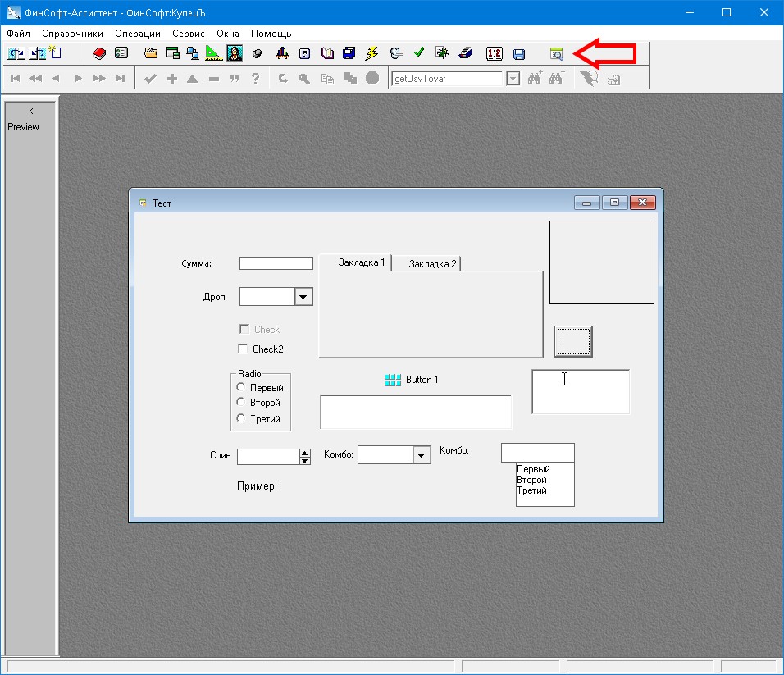This screenshot has width=784, height=675.
Task: Click the preview magnifier icon beside red arrow
Action: 557,54
